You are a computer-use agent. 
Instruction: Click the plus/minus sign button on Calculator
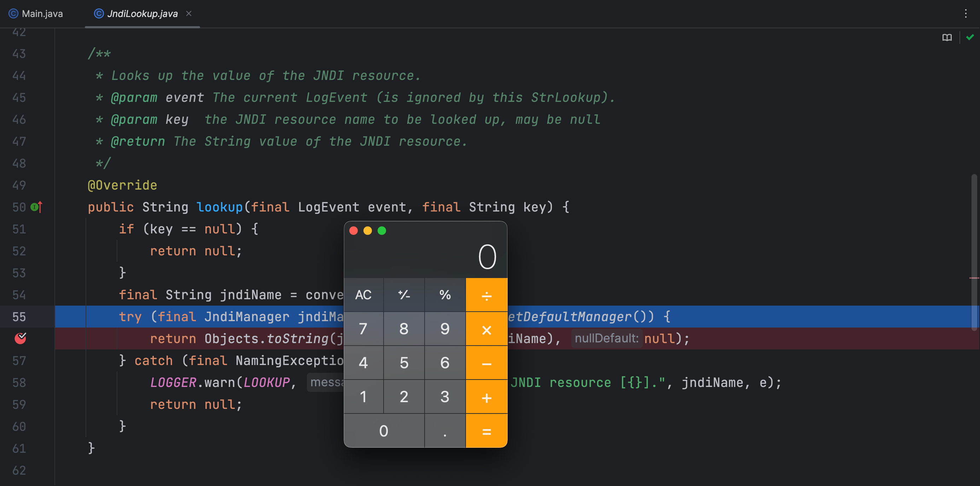click(x=404, y=295)
